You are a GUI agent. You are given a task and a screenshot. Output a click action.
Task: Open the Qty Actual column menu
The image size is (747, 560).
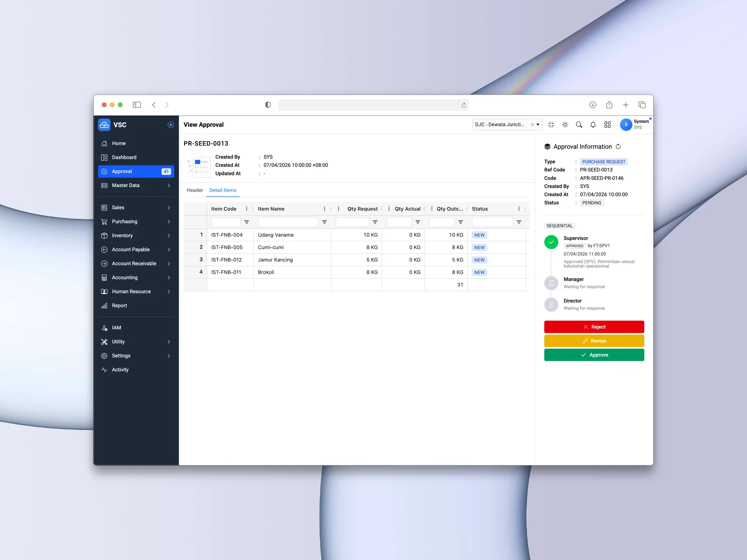click(389, 209)
